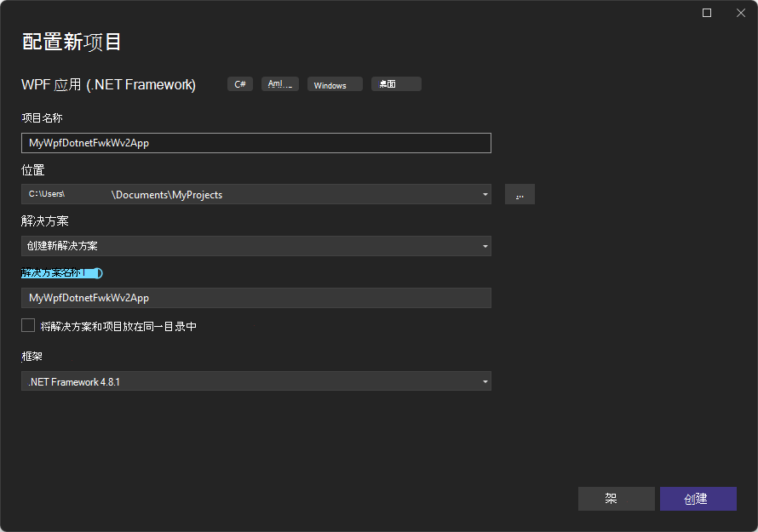Click inside the Documents\MyProjects location box
758x532 pixels.
pos(256,194)
